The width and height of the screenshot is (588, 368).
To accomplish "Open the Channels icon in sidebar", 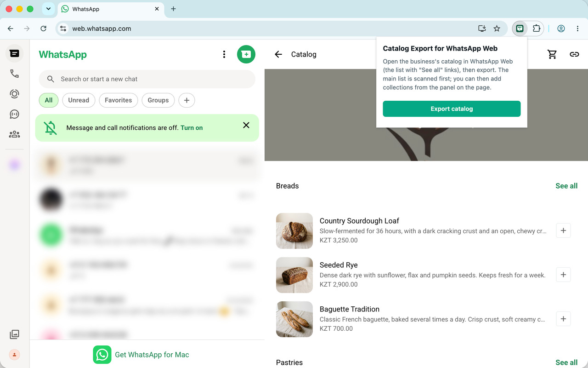I will coord(14,114).
